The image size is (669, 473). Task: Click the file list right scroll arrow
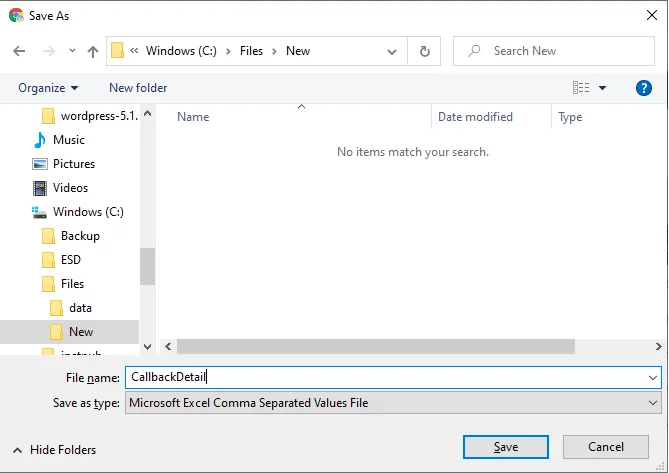pos(658,346)
